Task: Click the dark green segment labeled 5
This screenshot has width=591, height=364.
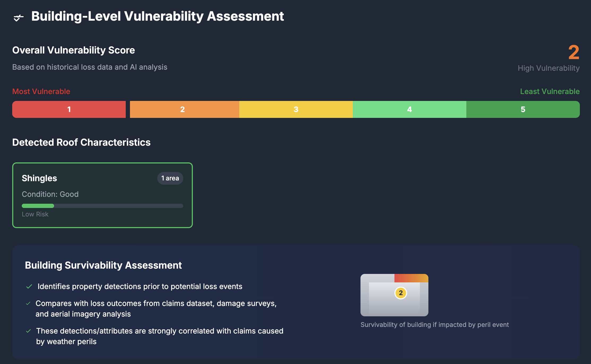Action: [523, 109]
